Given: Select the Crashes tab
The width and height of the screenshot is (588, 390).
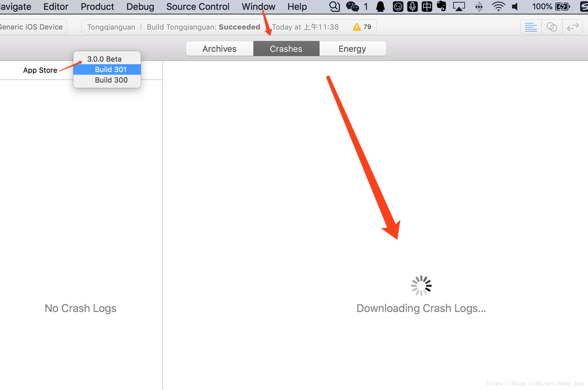Looking at the screenshot, I should pos(286,49).
